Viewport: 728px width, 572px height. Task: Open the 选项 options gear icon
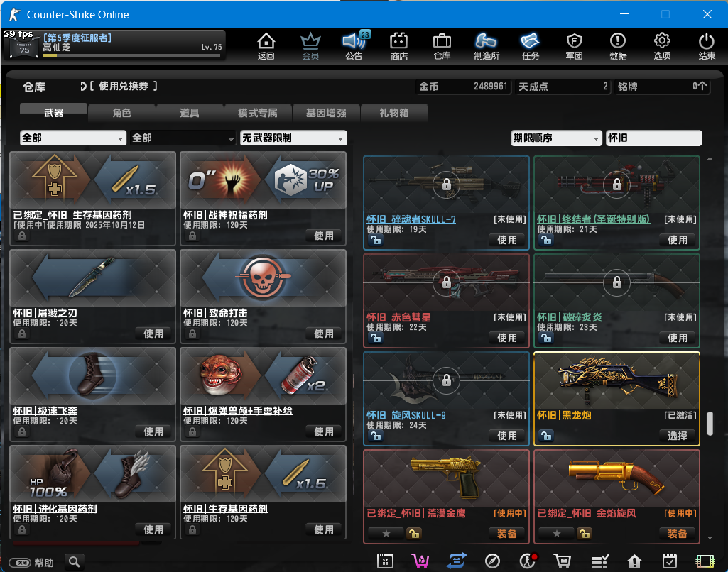[x=662, y=46]
